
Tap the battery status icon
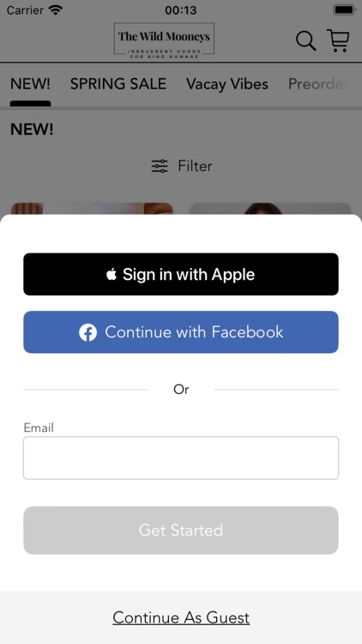coord(344,9)
